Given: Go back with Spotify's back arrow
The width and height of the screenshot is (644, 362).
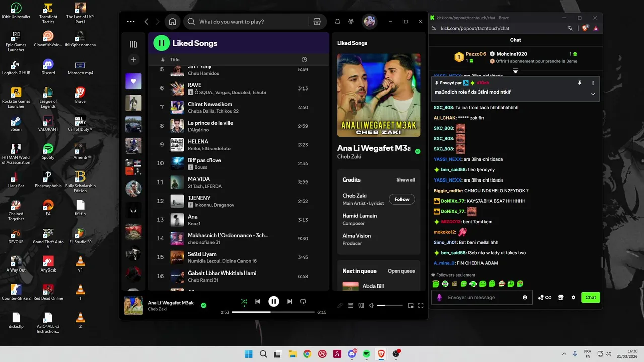Looking at the screenshot, I should [147, 22].
